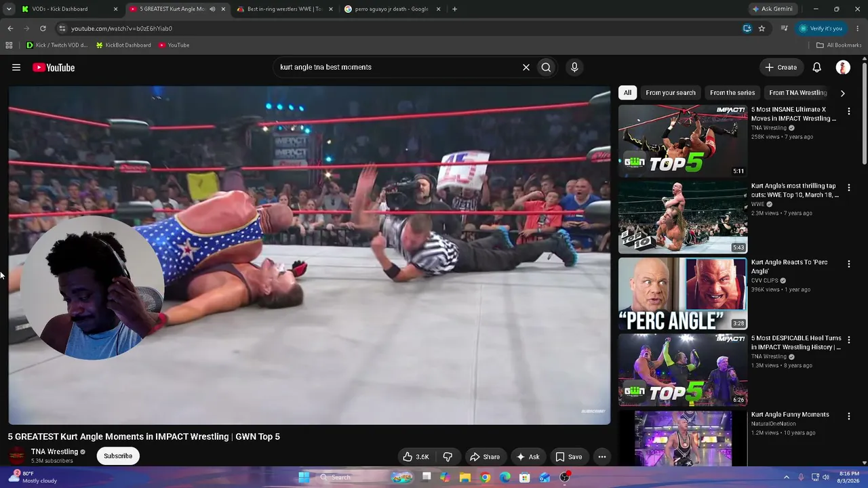Run search with the magnifier button
868x488 pixels.
546,67
